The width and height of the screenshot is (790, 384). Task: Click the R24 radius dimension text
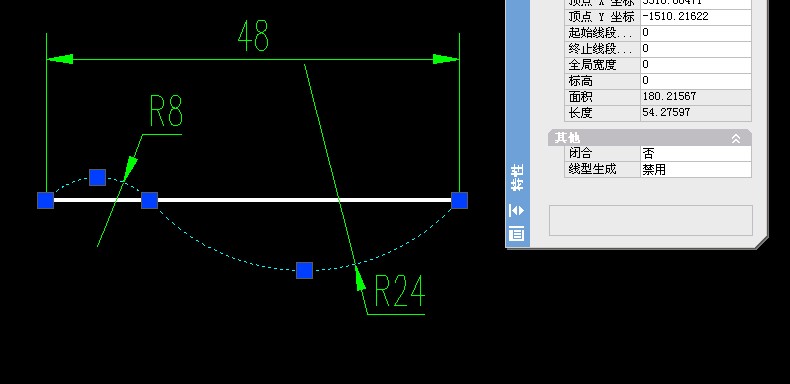coord(400,291)
